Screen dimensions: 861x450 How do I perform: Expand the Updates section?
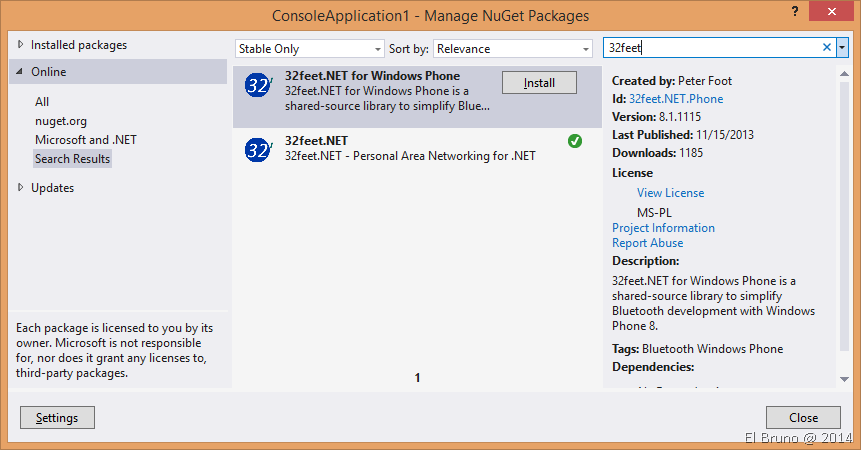tap(22, 187)
